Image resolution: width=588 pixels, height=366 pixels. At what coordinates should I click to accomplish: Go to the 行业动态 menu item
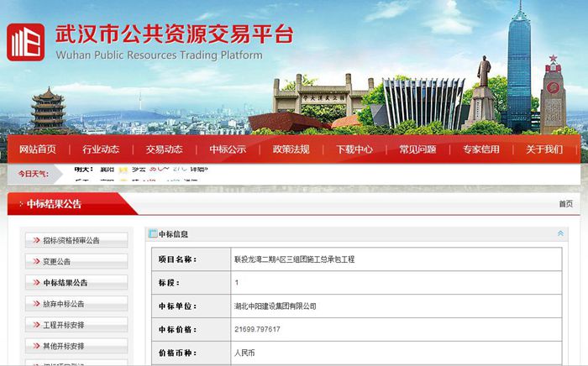click(x=99, y=149)
